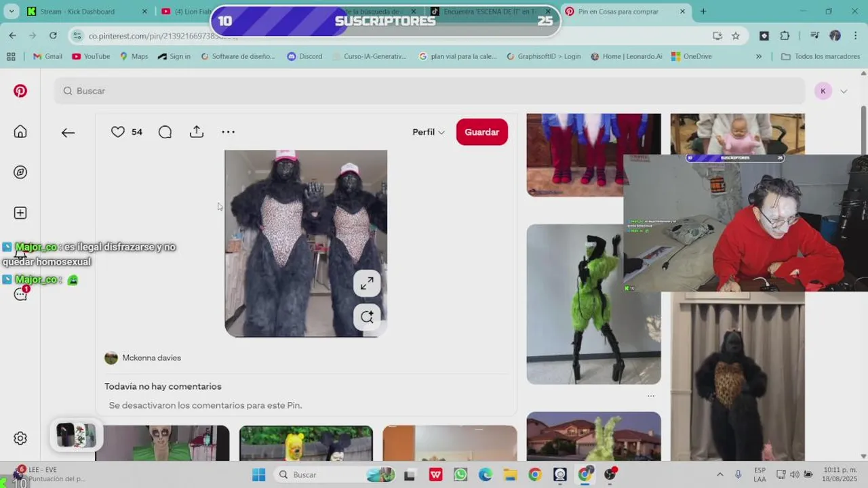Open the pin's comment bubble icon
The width and height of the screenshot is (868, 488).
[165, 132]
